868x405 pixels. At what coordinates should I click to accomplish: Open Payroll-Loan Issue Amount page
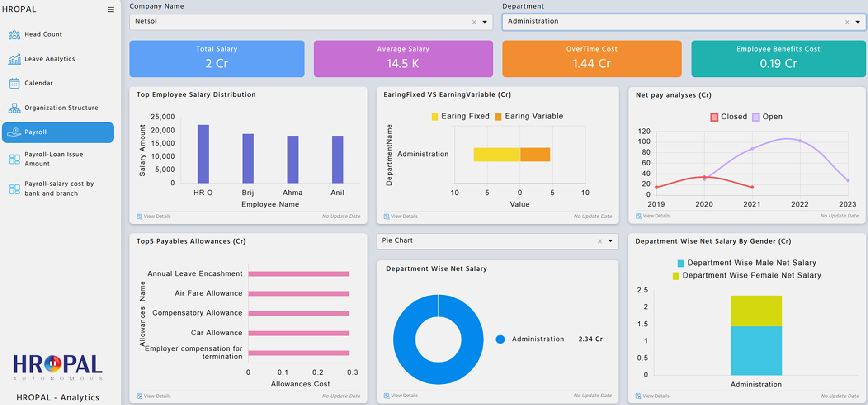point(54,159)
